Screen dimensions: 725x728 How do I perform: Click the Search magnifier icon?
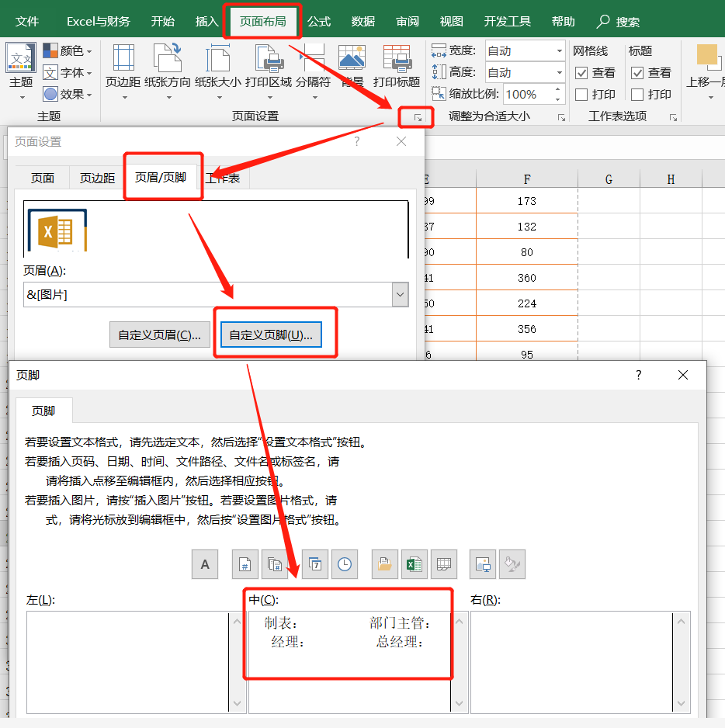(603, 22)
